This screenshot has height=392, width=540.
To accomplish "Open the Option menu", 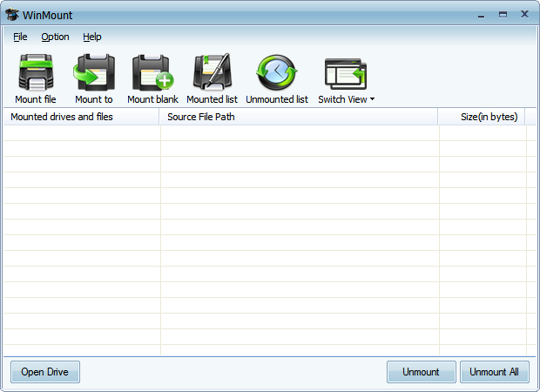I will 55,37.
